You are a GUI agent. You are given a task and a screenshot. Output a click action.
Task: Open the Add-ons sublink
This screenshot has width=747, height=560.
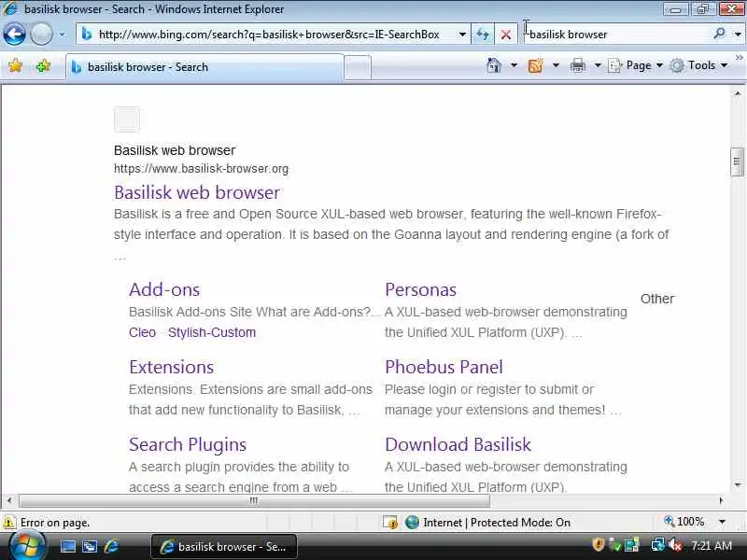pos(164,289)
